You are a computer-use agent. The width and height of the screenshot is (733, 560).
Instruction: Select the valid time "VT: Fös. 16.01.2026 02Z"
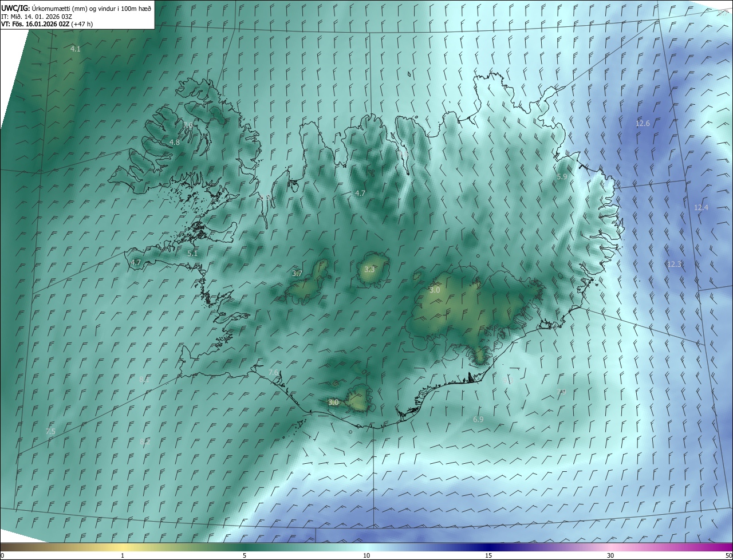coord(36,24)
